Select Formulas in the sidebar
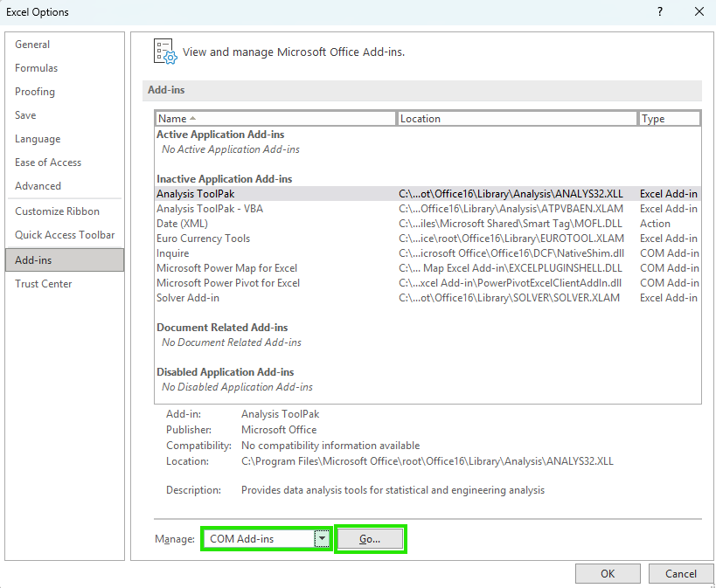The image size is (716, 588). [37, 68]
